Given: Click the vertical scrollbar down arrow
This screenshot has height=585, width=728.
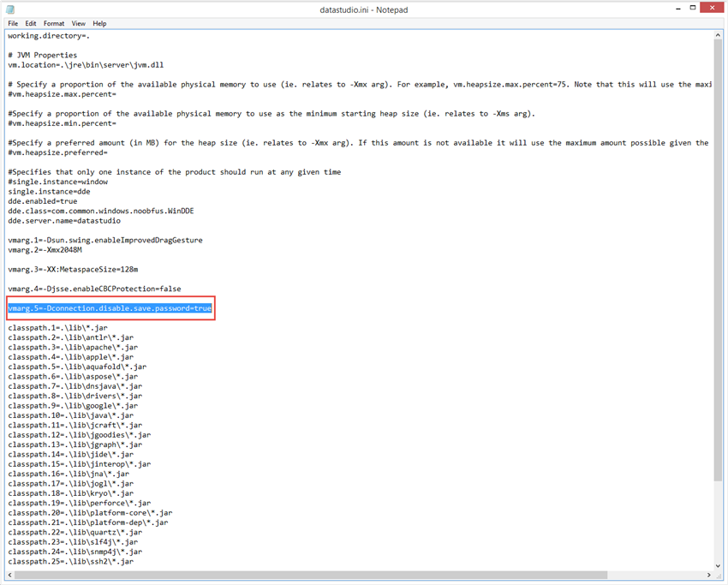Looking at the screenshot, I should pos(718,565).
